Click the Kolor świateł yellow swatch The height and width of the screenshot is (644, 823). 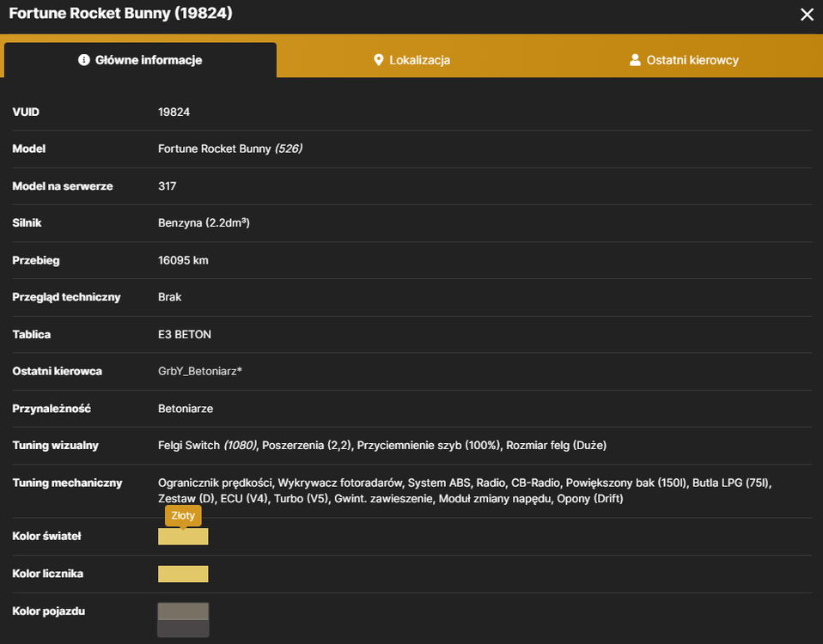tap(183, 537)
